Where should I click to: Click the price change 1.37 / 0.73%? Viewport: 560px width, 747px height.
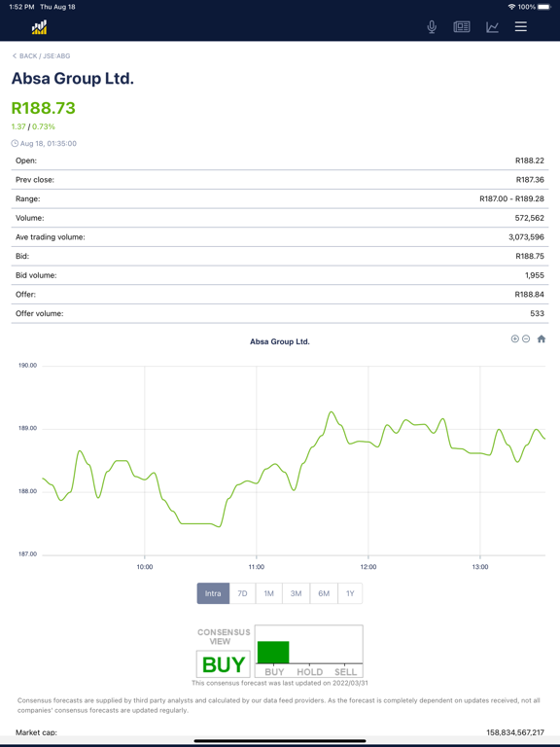[33, 126]
